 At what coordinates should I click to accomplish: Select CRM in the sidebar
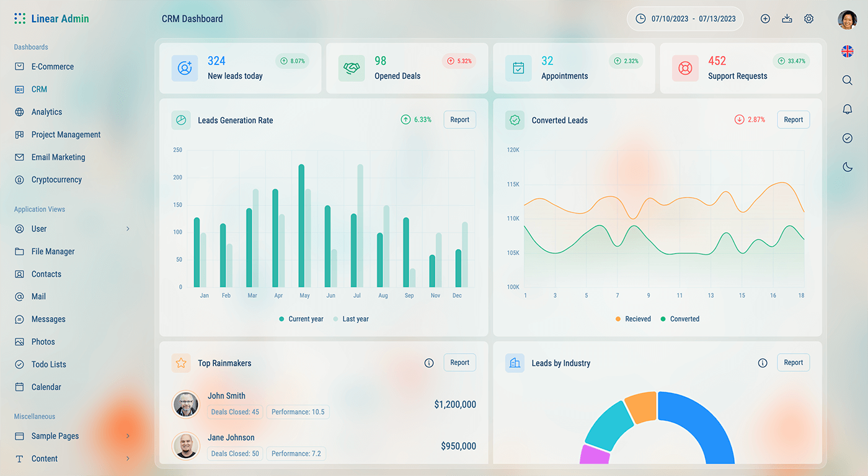coord(39,89)
